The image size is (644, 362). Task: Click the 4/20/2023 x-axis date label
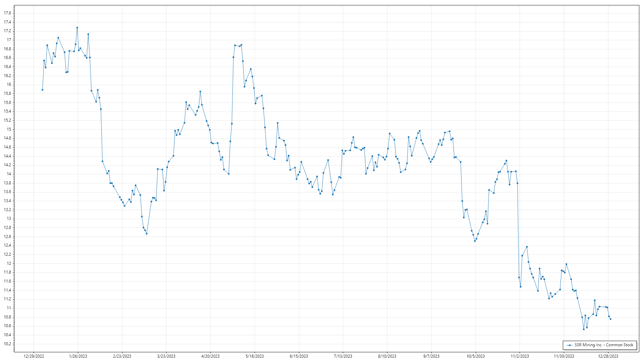[x=210, y=356]
